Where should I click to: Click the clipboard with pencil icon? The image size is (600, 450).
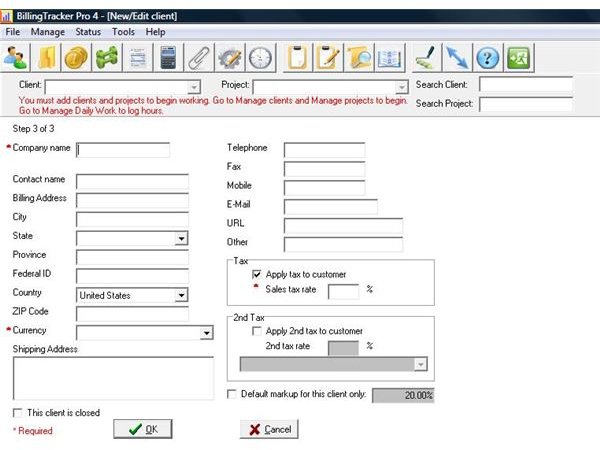tap(328, 58)
